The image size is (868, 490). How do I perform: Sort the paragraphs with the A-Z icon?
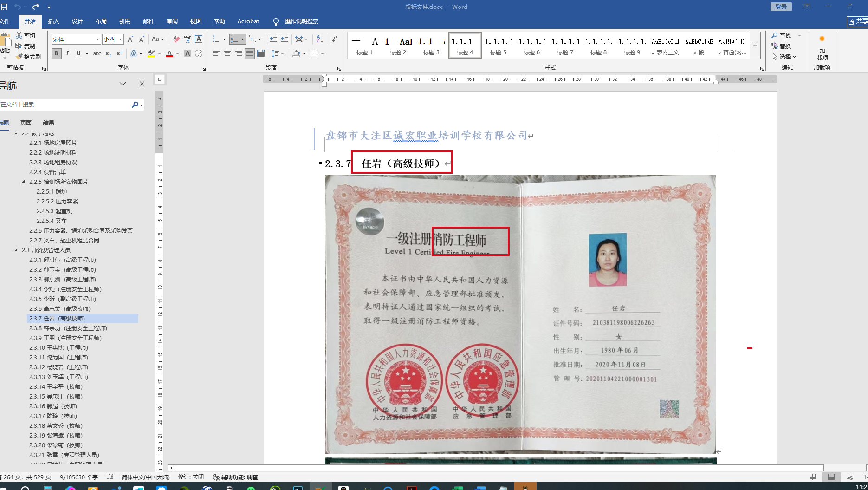click(x=320, y=39)
